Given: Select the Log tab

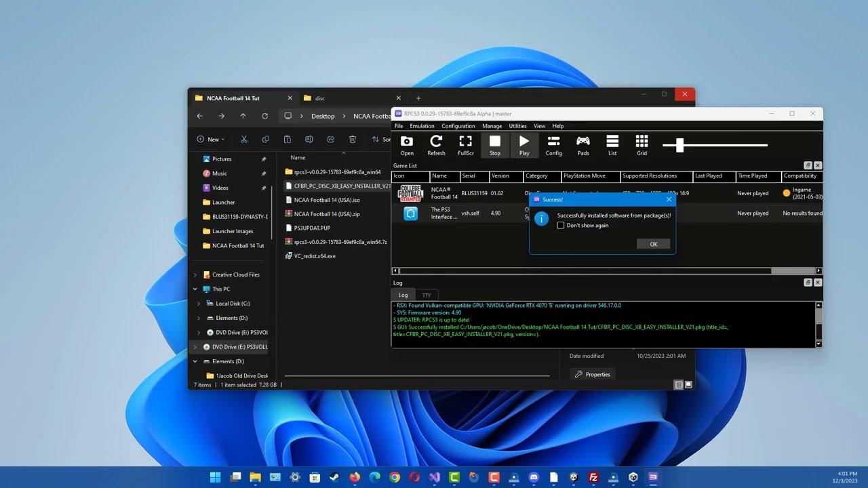Looking at the screenshot, I should 403,295.
